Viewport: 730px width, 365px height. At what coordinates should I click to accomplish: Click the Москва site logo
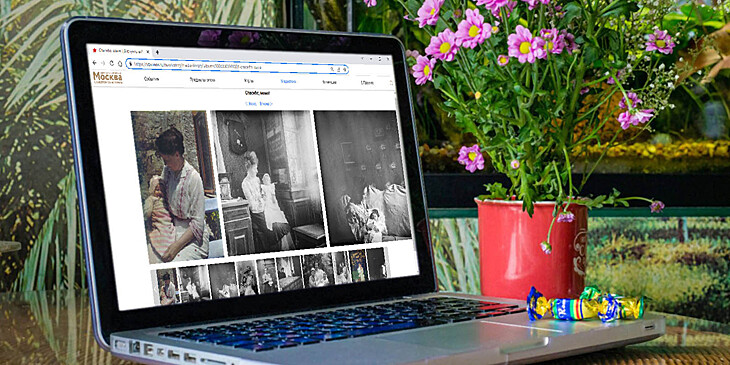pyautogui.click(x=108, y=78)
